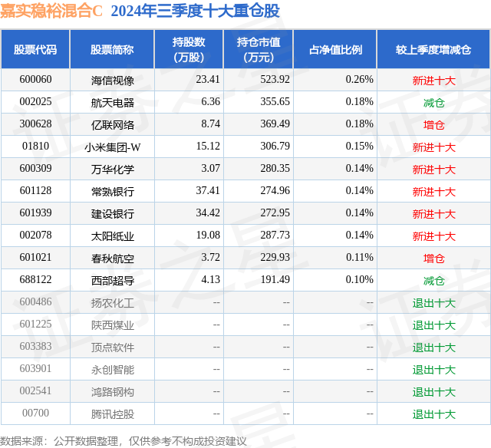
Task: Click the stock name 太阳纸业
Action: click(x=113, y=236)
